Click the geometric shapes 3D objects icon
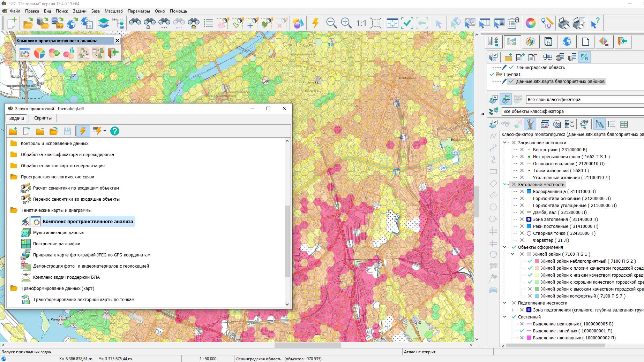Screen dimensions: 644x362 pos(298,23)
